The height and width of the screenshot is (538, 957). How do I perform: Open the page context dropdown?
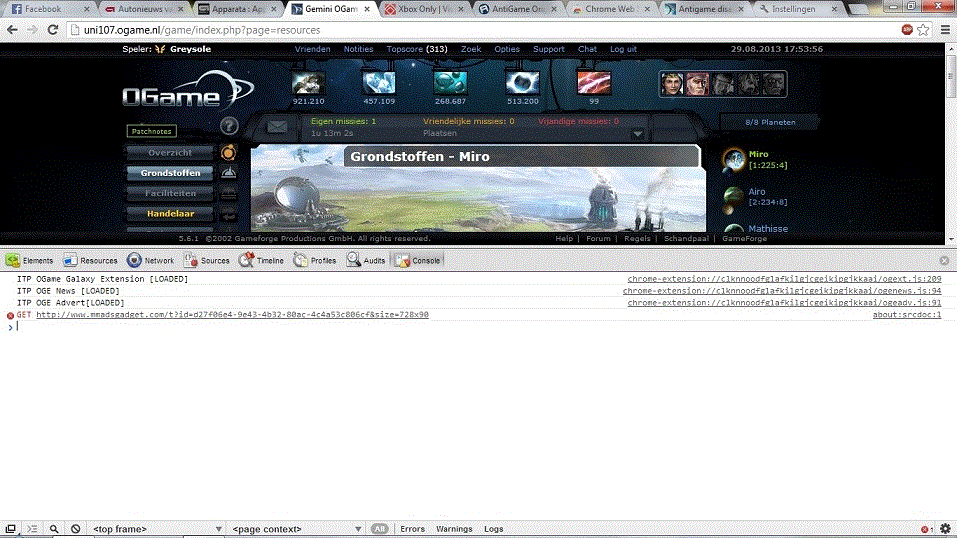[x=296, y=529]
